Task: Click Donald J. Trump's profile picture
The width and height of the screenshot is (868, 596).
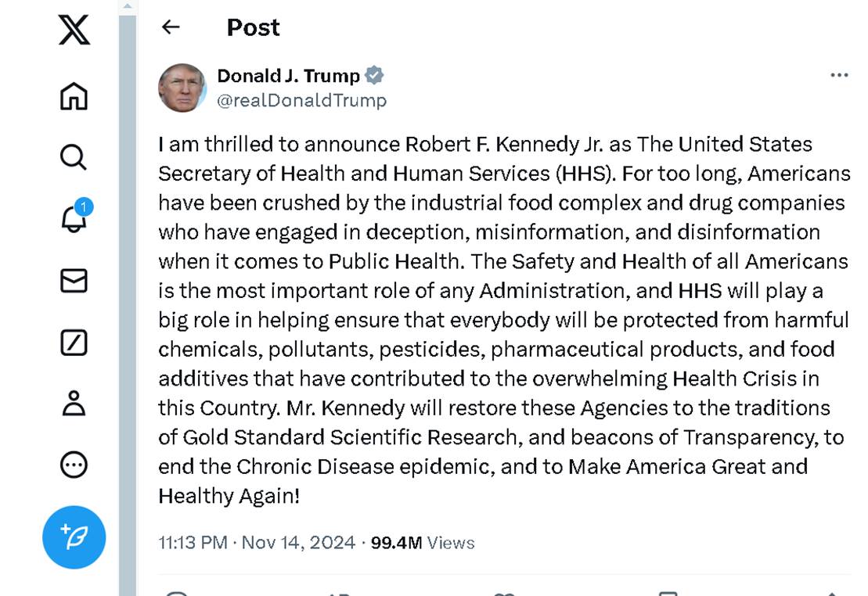Action: point(182,88)
